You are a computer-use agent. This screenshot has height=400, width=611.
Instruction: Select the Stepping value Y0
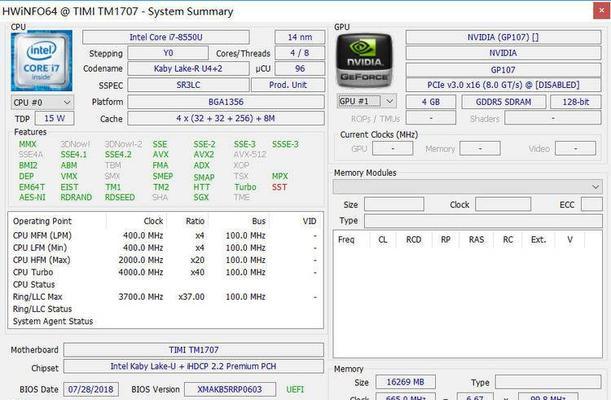point(168,53)
